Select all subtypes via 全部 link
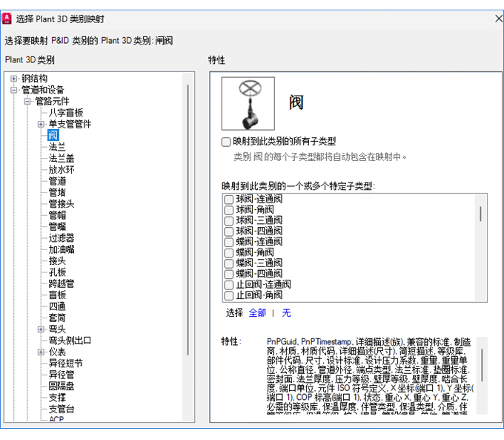Viewport: 504px width, 440px height. (257, 313)
